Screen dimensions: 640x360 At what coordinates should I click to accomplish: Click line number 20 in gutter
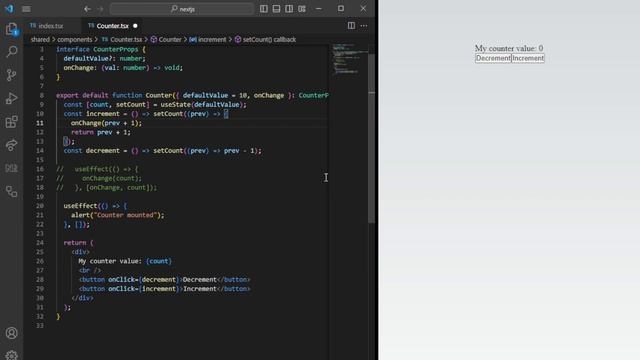pyautogui.click(x=40, y=206)
